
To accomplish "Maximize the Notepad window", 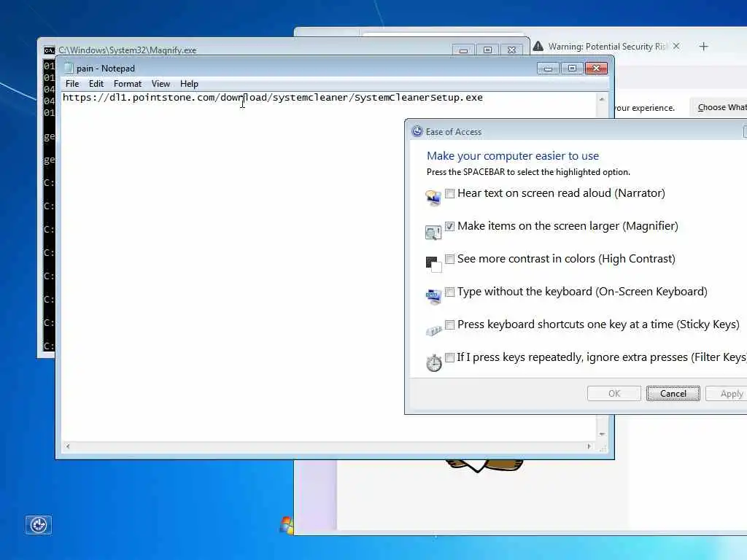I will pyautogui.click(x=572, y=69).
